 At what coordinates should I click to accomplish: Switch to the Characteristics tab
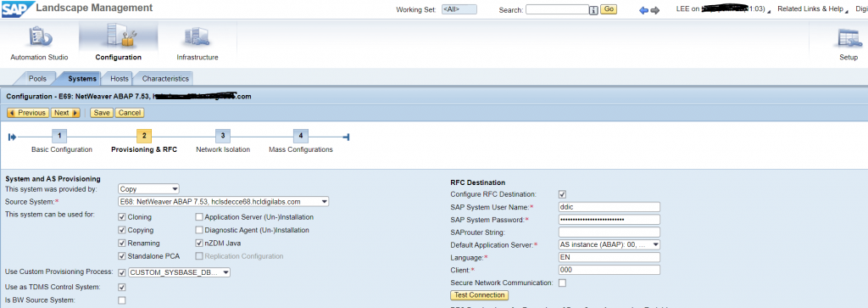click(x=165, y=79)
